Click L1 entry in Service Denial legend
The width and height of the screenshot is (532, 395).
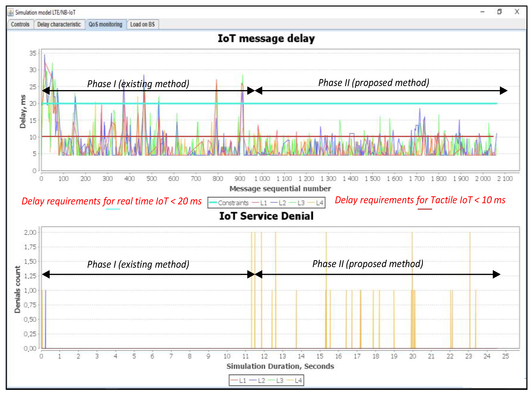pyautogui.click(x=242, y=380)
